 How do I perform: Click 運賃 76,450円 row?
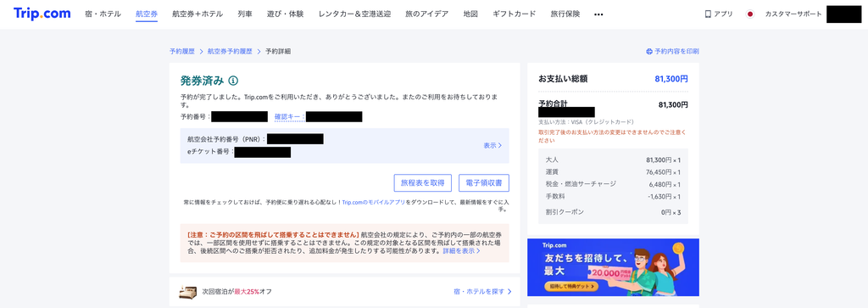[x=613, y=172]
